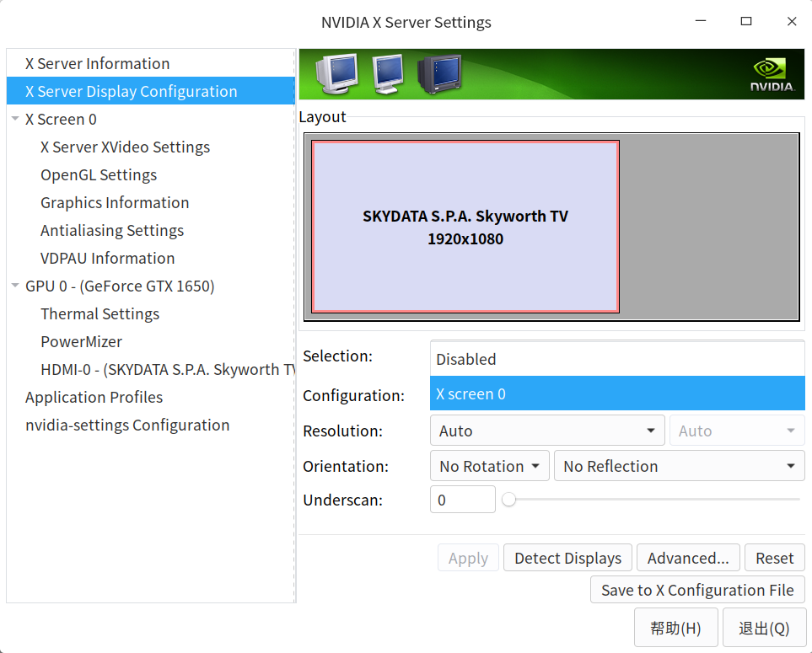The image size is (812, 653).
Task: Open Advanced display settings
Action: click(687, 558)
